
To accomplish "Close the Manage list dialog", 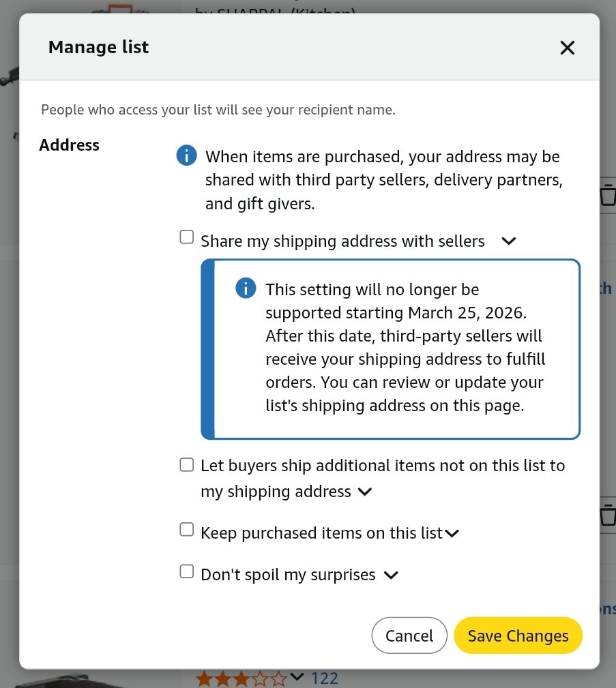I will pyautogui.click(x=568, y=47).
